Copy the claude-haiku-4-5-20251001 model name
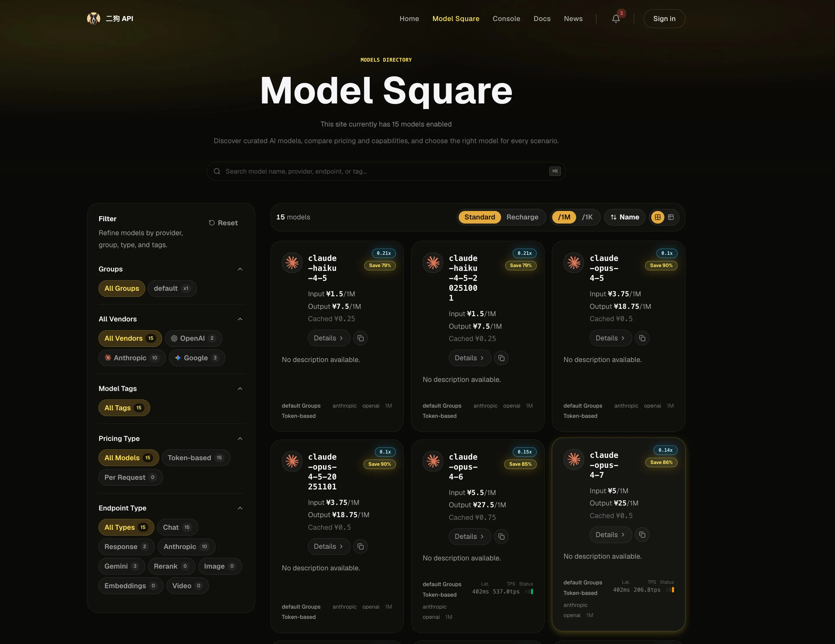This screenshot has width=835, height=644. [x=501, y=358]
